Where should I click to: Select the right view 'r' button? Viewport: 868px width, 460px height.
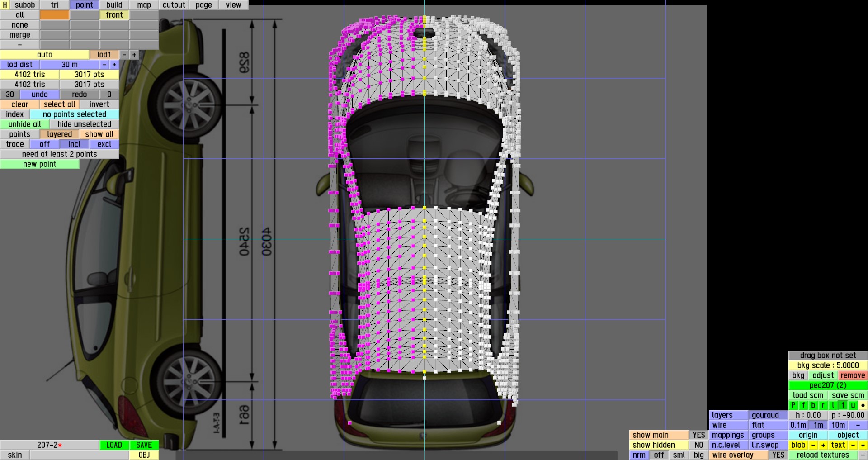coord(823,405)
